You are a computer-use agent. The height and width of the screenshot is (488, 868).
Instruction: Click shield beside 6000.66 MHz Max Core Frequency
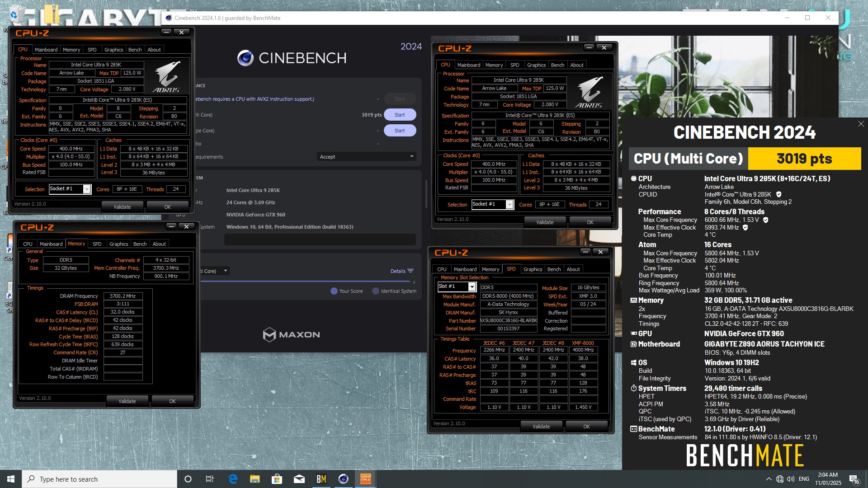click(x=766, y=220)
